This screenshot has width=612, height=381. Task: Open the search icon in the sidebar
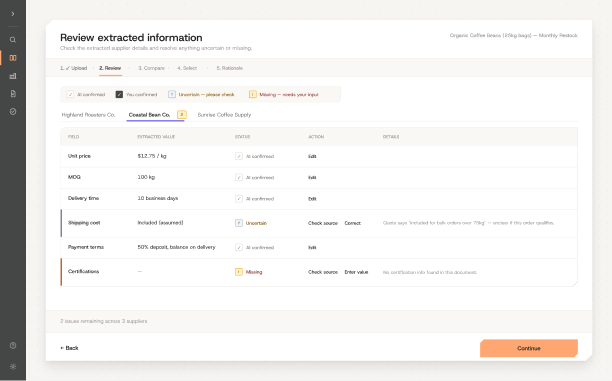13,40
